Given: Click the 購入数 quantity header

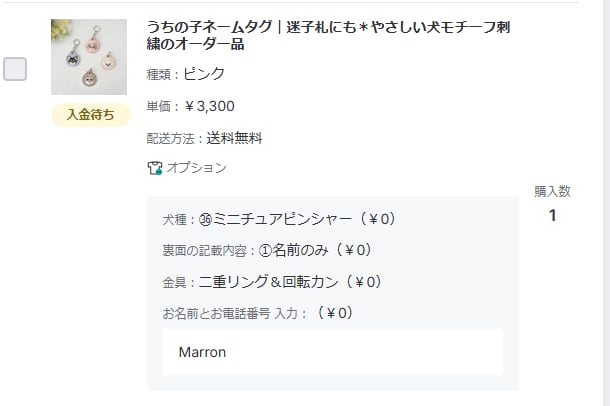Looking at the screenshot, I should point(552,191).
